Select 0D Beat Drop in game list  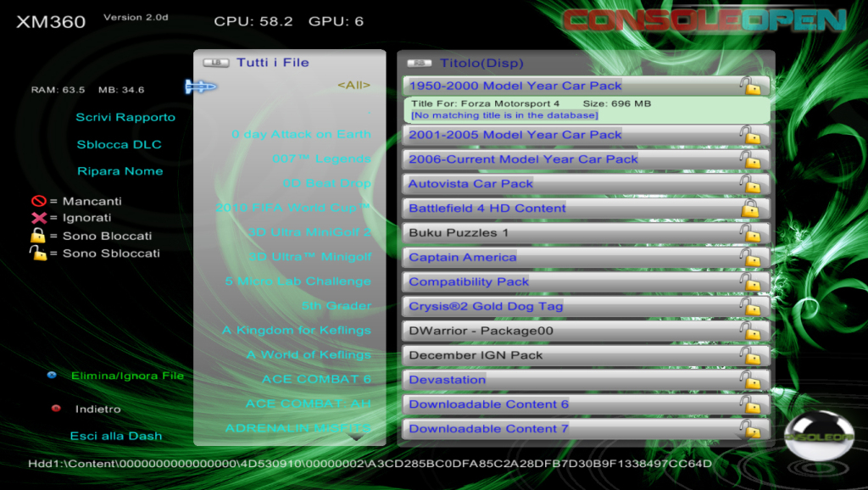pos(327,183)
